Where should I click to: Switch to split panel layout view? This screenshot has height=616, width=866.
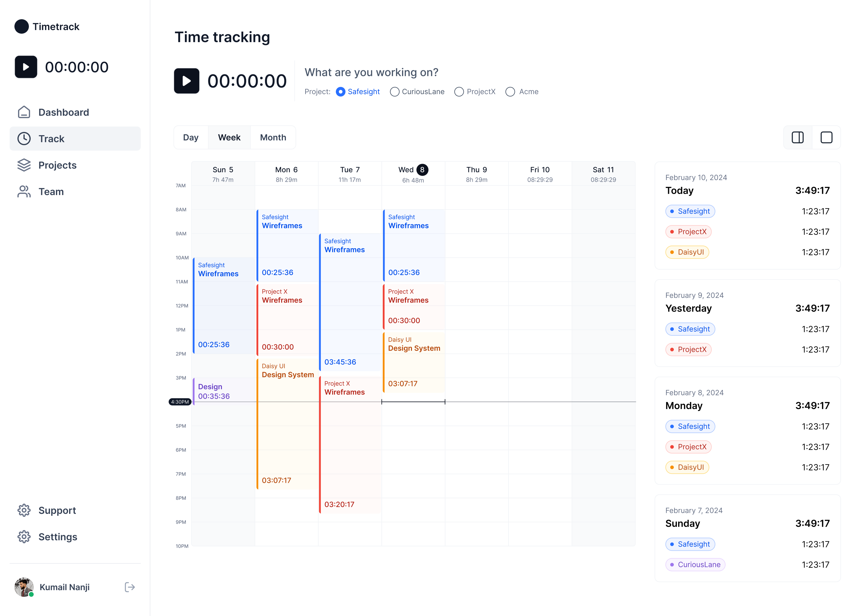pos(797,137)
